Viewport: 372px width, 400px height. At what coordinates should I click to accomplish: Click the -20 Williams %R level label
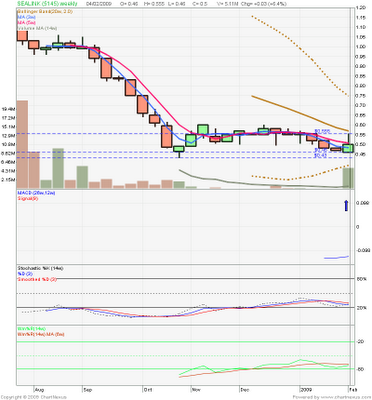click(361, 342)
